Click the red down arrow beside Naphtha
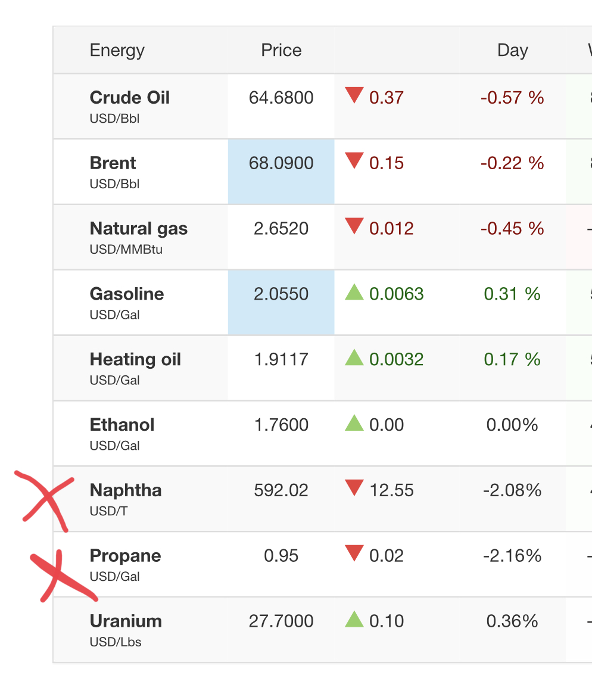 [x=354, y=488]
